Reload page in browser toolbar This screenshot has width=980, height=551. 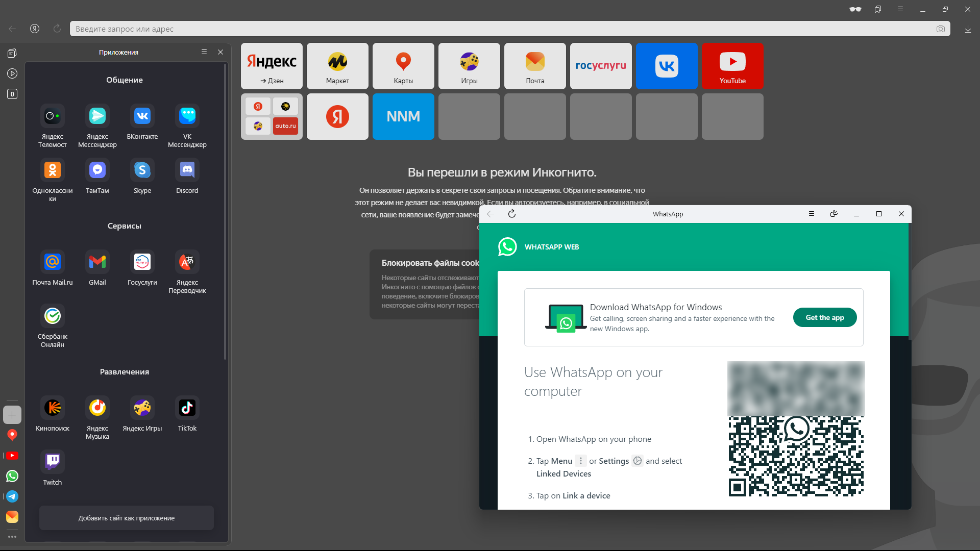[x=57, y=29]
